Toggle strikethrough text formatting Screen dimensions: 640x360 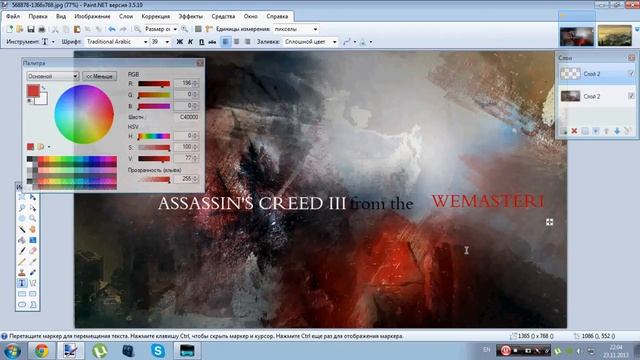(212, 42)
